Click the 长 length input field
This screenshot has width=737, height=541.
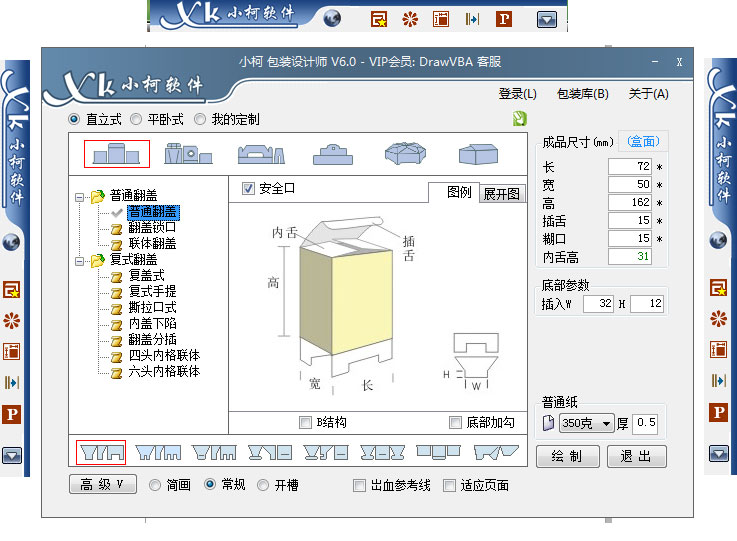click(629, 166)
